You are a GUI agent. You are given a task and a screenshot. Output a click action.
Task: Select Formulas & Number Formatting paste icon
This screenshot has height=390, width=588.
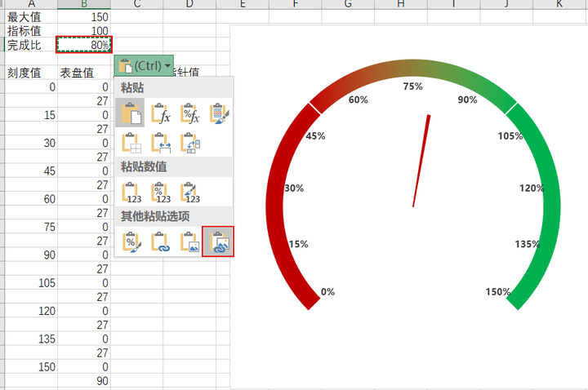(189, 113)
